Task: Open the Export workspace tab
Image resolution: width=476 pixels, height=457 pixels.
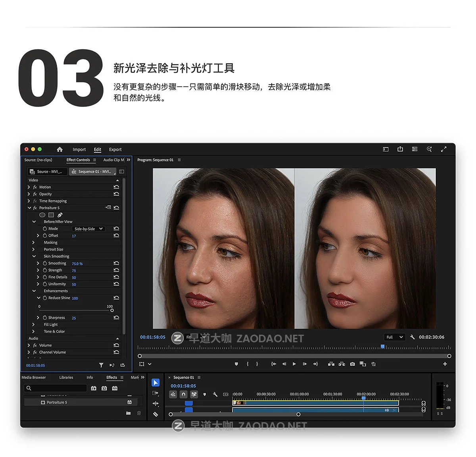Action: click(115, 150)
